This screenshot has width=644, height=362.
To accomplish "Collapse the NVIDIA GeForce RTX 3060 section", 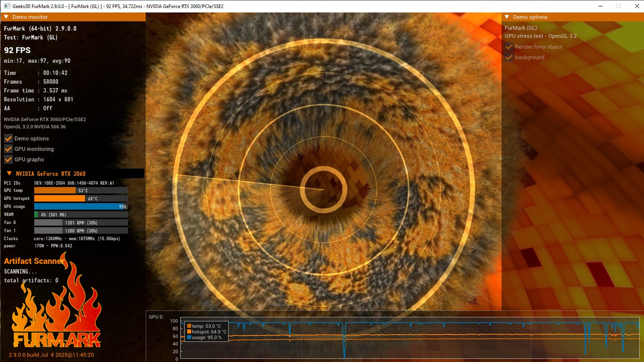I will click(x=9, y=174).
